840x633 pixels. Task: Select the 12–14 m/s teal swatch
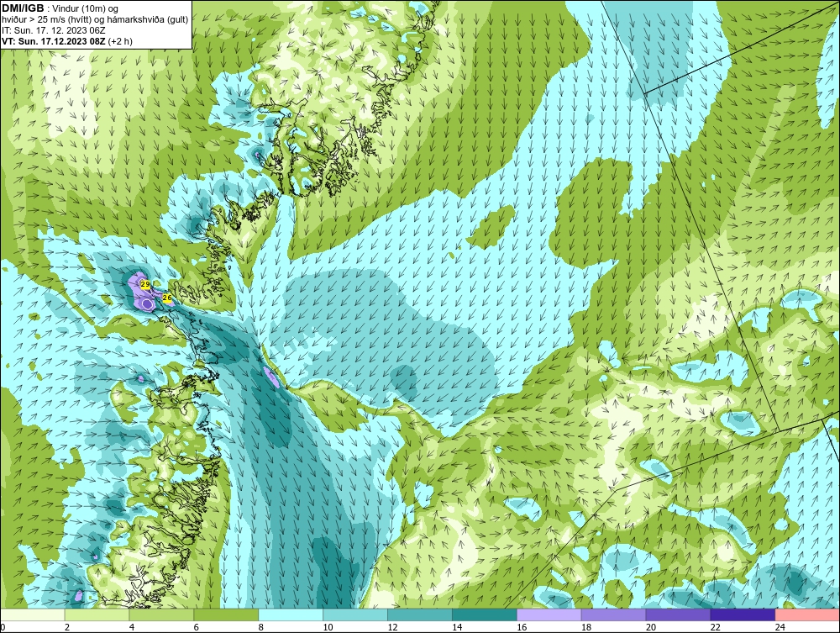click(x=420, y=615)
